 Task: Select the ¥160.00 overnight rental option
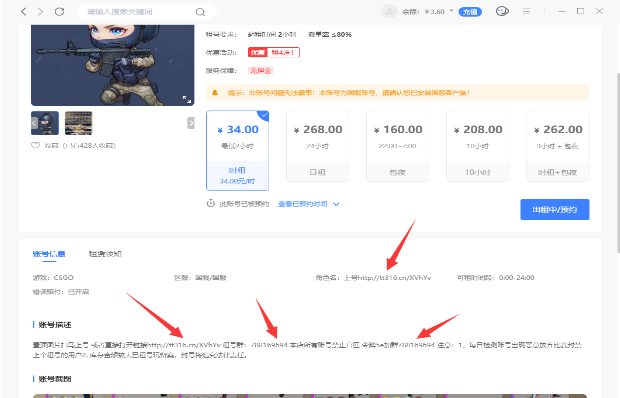pyautogui.click(x=397, y=146)
